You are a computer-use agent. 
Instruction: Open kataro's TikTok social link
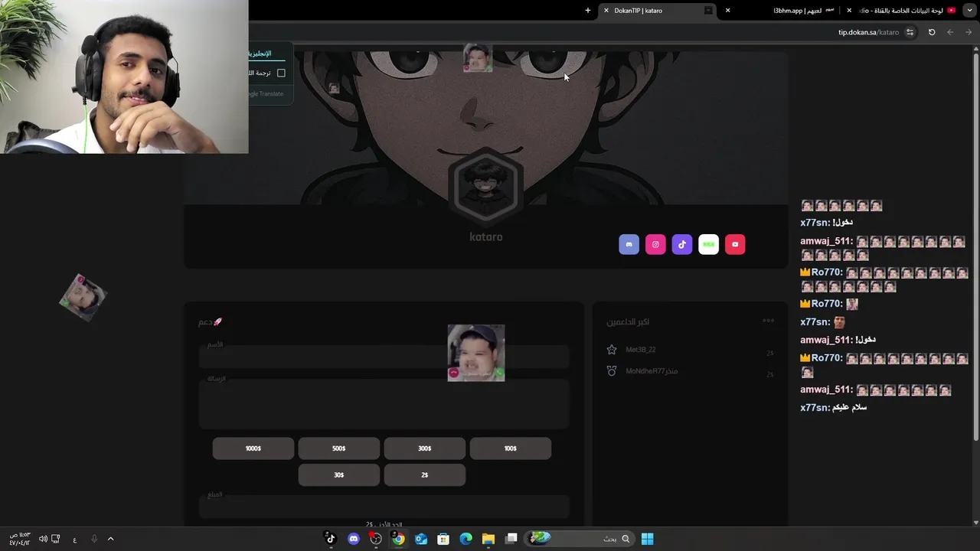click(x=682, y=244)
